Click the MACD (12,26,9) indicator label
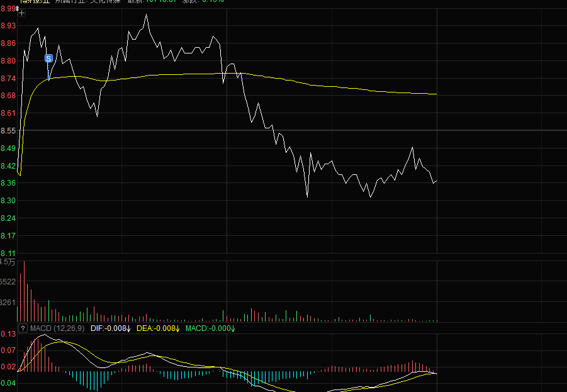The image size is (567, 392). [57, 328]
